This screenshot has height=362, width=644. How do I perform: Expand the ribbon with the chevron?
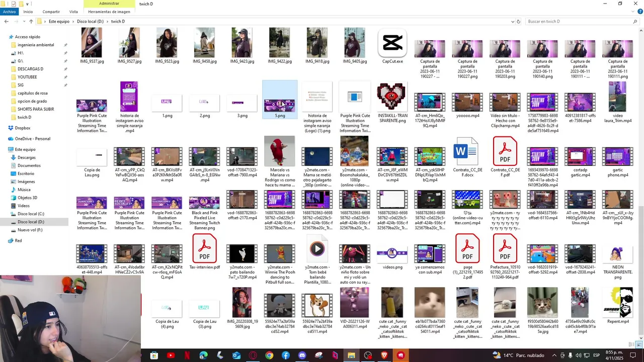(633, 12)
